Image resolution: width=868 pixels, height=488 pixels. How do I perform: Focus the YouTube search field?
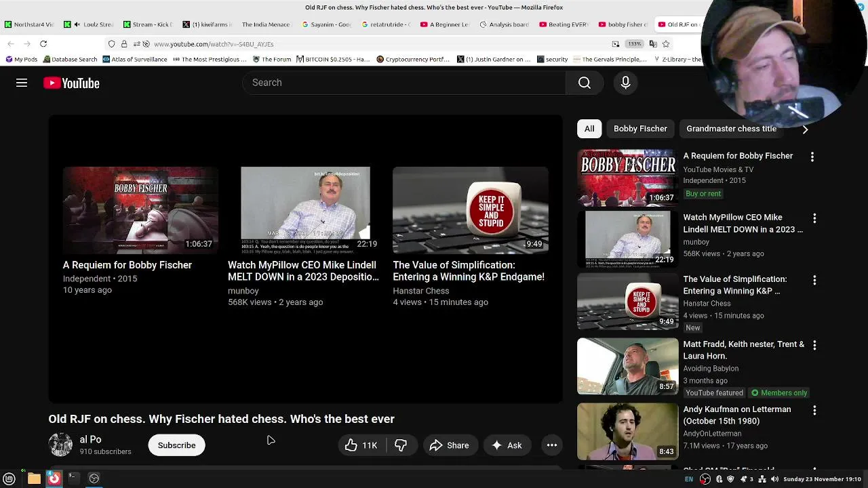point(404,83)
